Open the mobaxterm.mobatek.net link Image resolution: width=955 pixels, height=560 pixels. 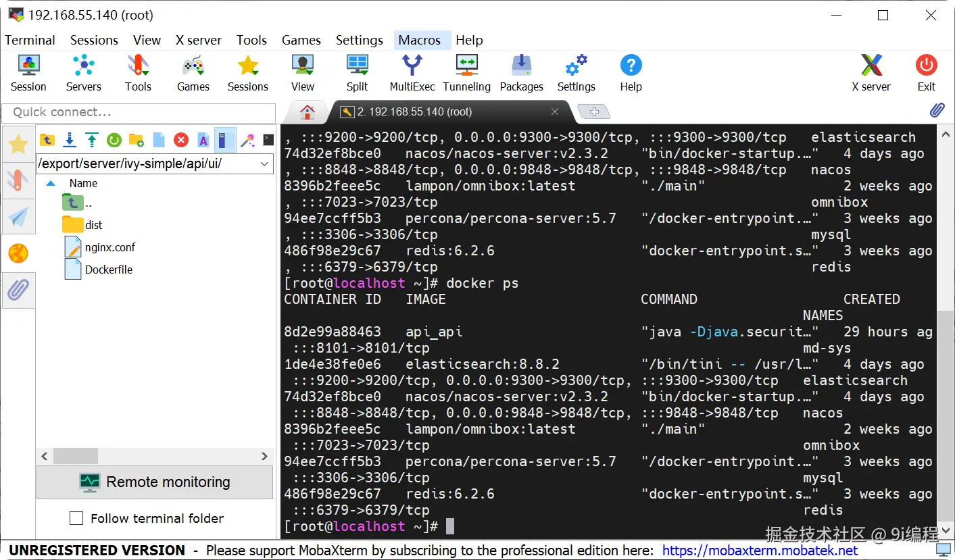[x=760, y=551]
